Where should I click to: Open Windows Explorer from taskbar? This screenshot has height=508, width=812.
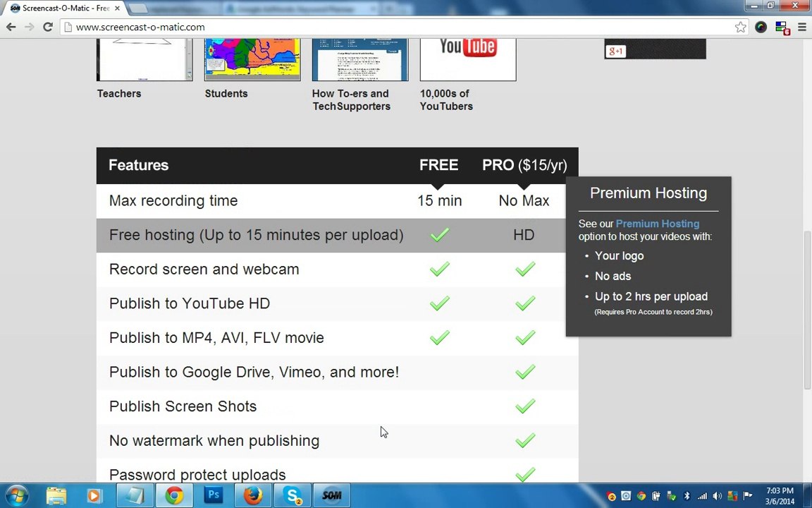[56, 495]
